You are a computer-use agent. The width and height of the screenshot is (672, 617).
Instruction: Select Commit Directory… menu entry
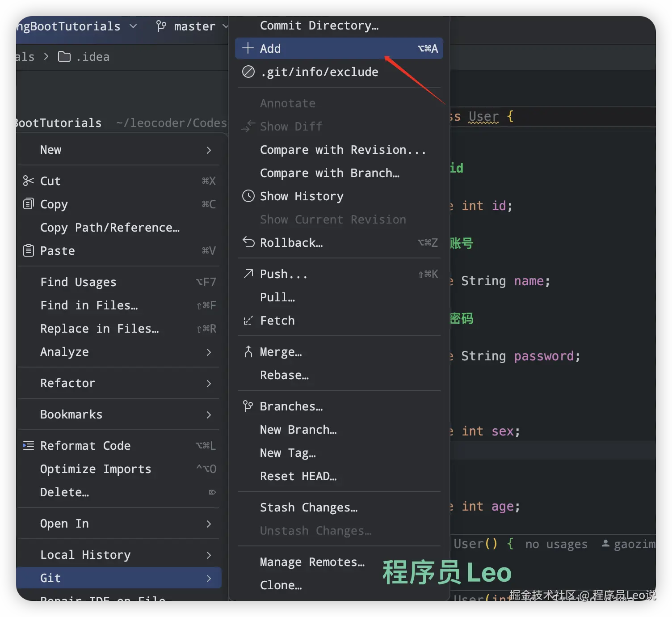[319, 25]
